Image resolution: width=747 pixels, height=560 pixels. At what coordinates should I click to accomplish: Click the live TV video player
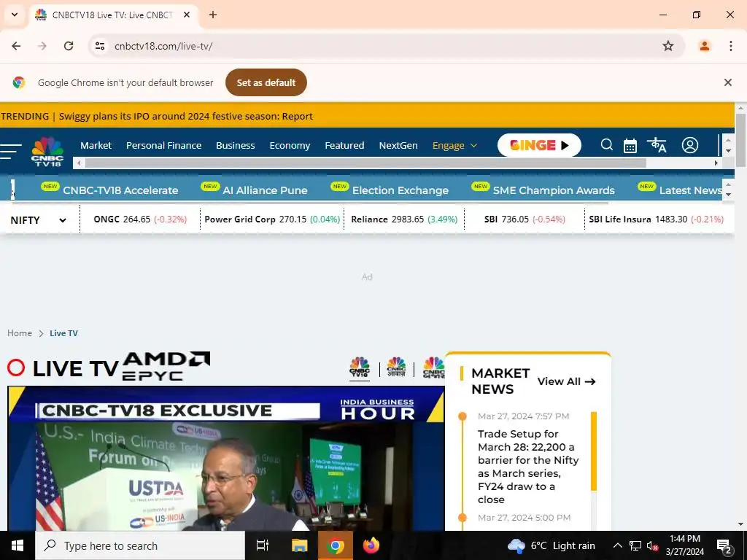point(226,458)
